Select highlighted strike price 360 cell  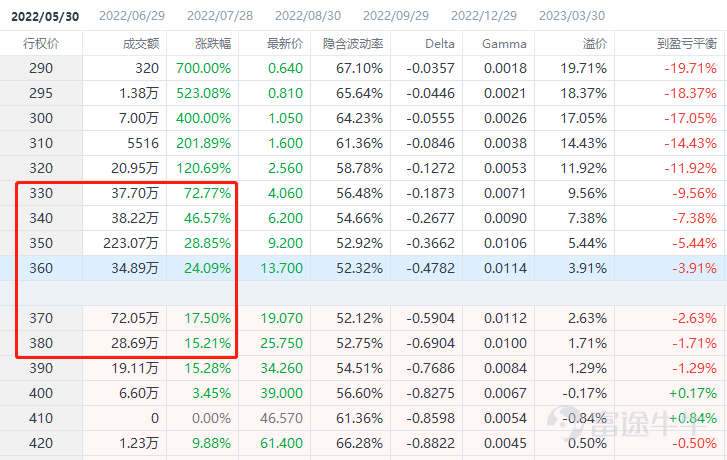pyautogui.click(x=41, y=268)
